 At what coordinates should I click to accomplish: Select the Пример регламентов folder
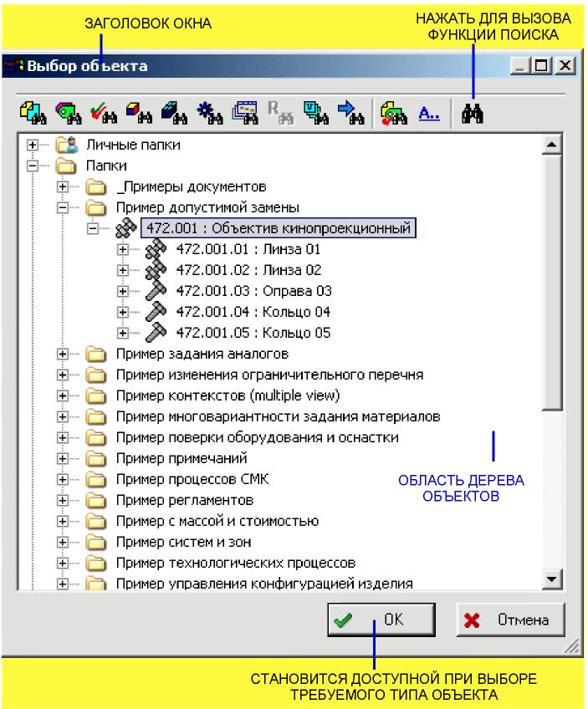(185, 500)
